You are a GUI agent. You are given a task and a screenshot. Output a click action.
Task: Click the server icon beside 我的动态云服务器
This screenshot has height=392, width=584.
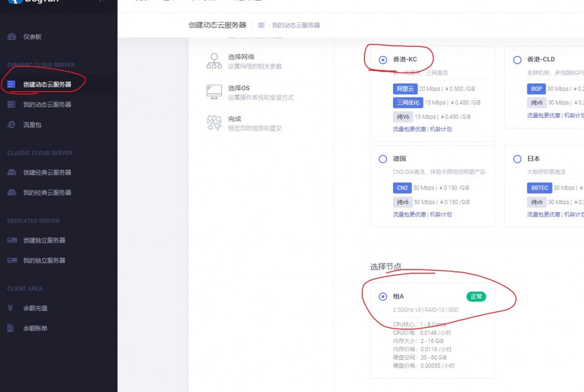click(12, 104)
